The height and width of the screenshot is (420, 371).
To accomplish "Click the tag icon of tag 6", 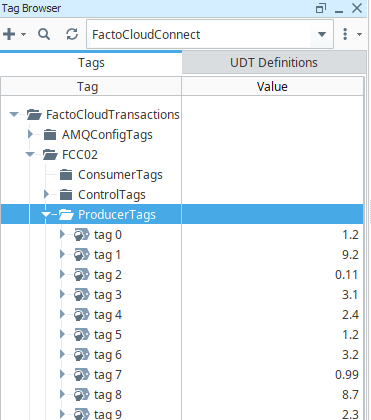I will (x=82, y=355).
